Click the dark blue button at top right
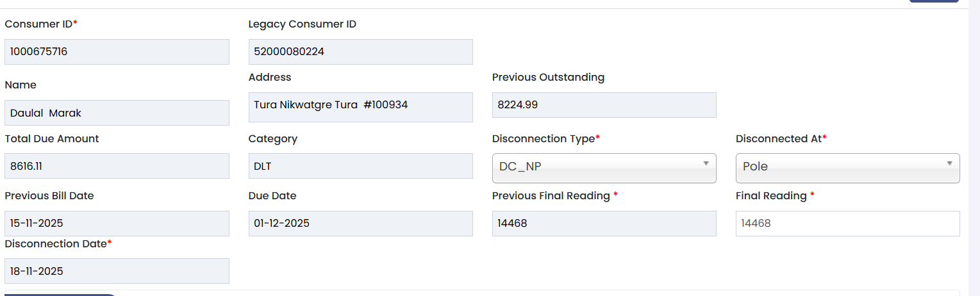Screen dimensions: 980x296 pyautogui.click(x=933, y=1)
